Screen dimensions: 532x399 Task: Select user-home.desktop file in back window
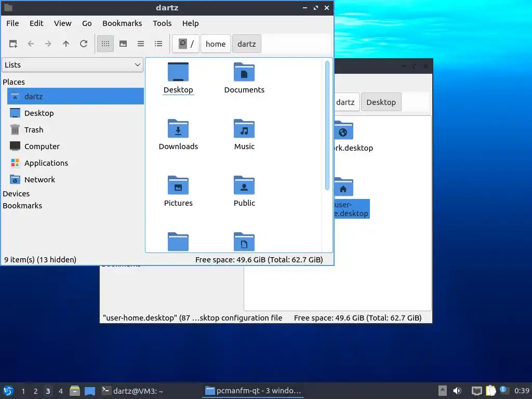pyautogui.click(x=351, y=197)
